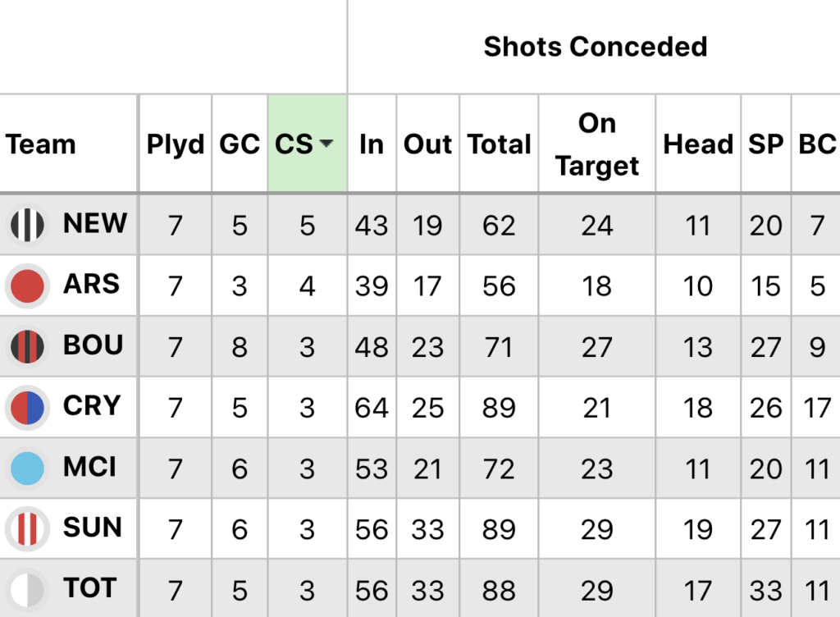This screenshot has height=617, width=840.
Task: Sort by On Target column header
Action: (596, 144)
